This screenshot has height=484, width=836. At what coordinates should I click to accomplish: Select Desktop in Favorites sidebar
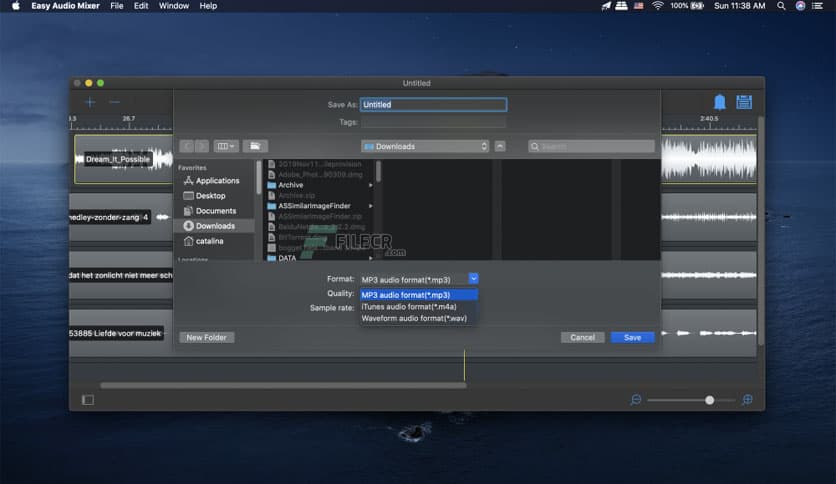click(x=204, y=196)
